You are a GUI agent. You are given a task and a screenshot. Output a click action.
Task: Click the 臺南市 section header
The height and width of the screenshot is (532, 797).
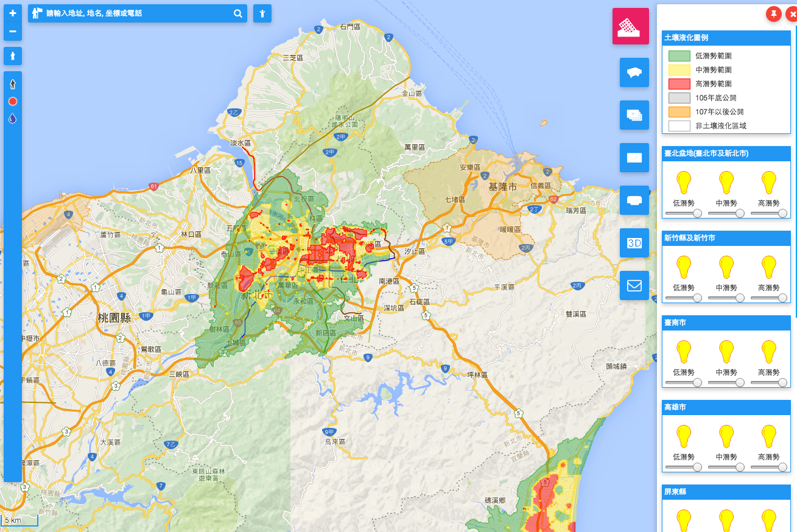click(726, 323)
